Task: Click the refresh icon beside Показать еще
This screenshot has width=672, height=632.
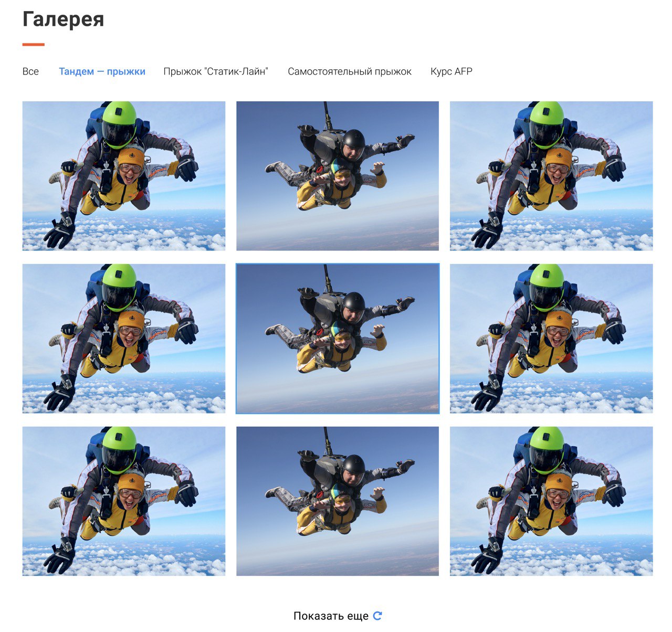Action: pos(377,616)
